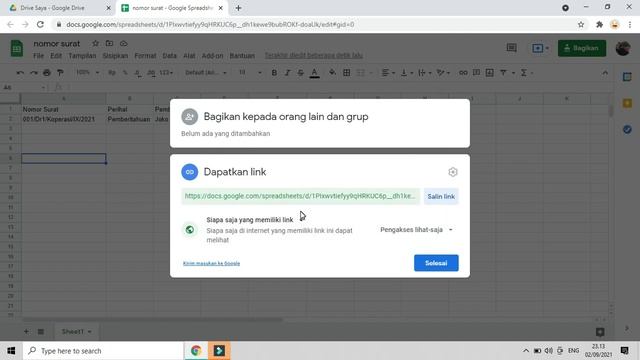Open the Tampilan menu
This screenshot has height=360, width=640.
click(82, 56)
